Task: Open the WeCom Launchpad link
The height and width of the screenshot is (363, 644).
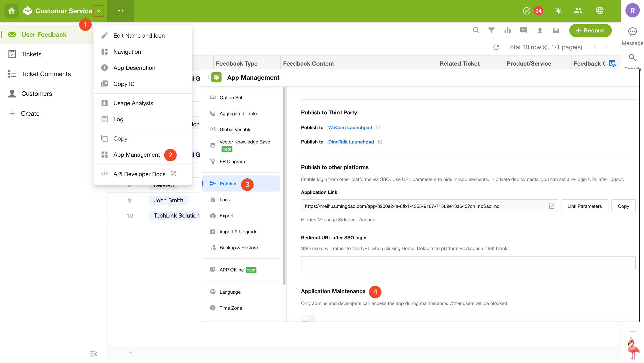Action: pyautogui.click(x=350, y=127)
